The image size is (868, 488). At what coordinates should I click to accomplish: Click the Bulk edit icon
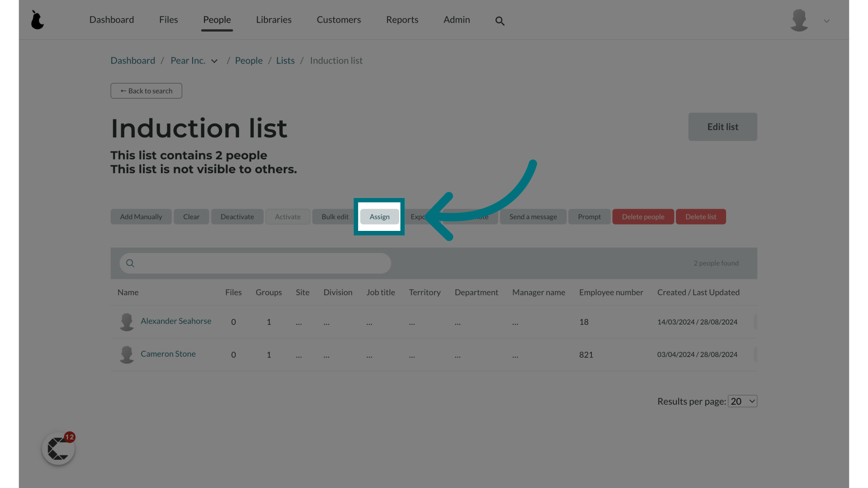pyautogui.click(x=335, y=216)
